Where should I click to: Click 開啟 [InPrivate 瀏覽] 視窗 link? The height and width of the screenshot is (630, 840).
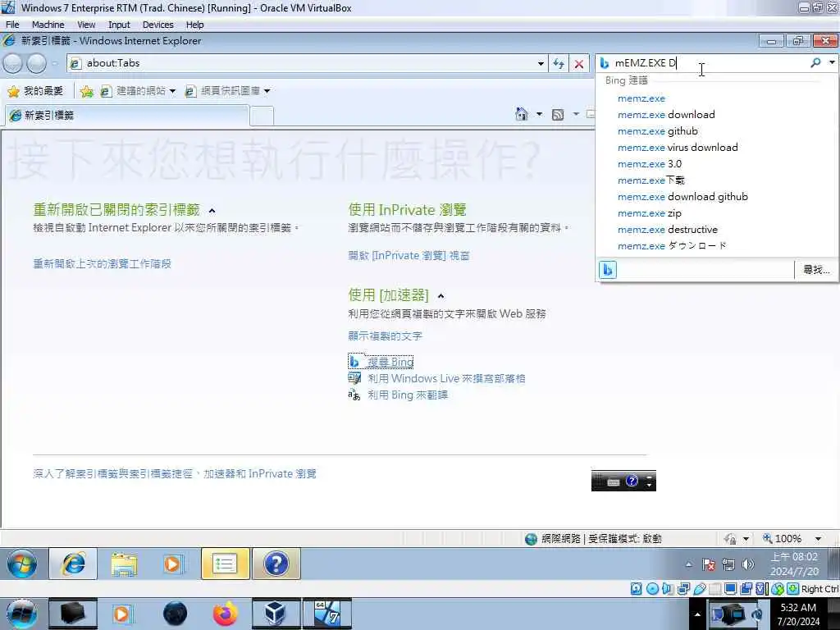[409, 256]
